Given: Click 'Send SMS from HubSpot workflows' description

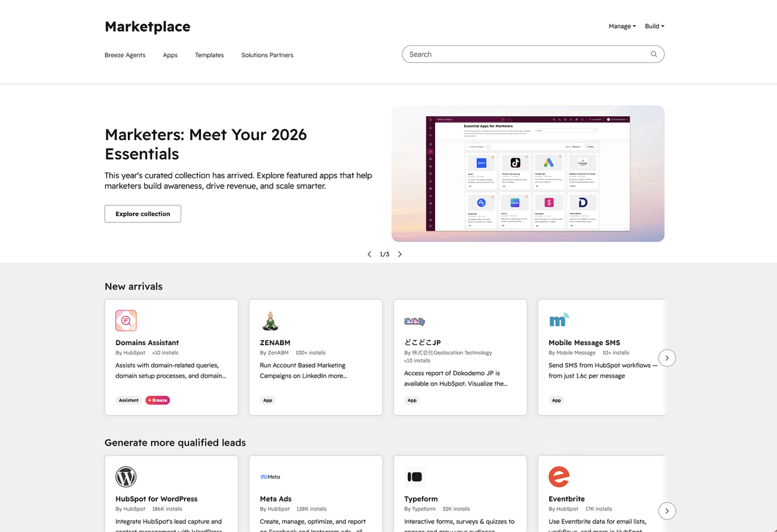Looking at the screenshot, I should [603, 370].
